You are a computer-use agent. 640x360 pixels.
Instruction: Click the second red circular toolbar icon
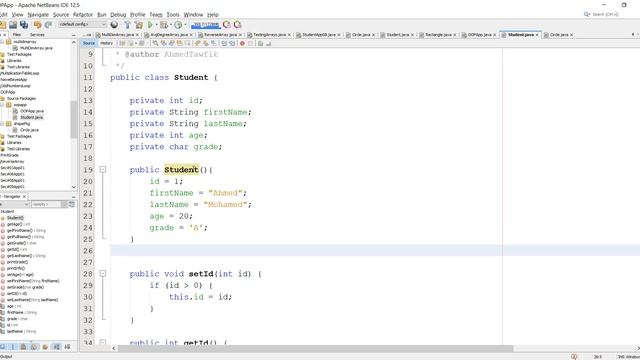237,25
